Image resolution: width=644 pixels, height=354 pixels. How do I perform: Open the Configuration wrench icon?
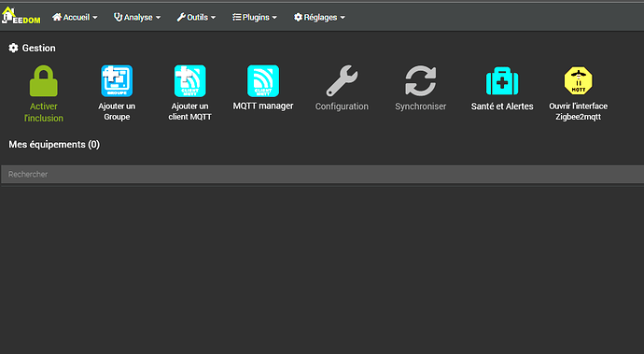342,80
